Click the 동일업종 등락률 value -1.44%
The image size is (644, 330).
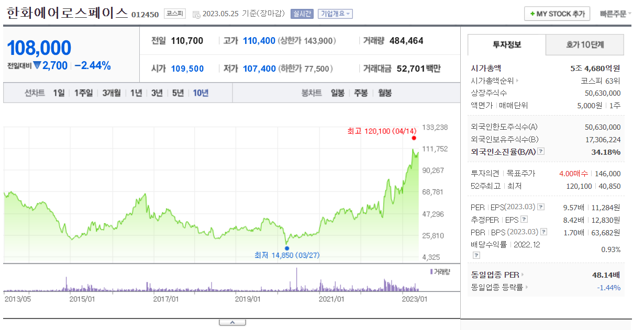[x=608, y=287]
